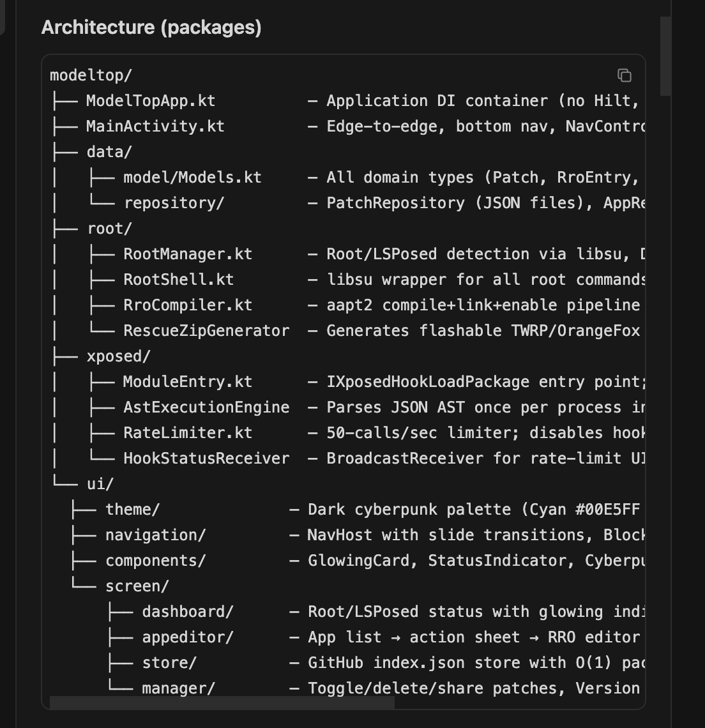Select RootManager.kt in the tree
Viewport: 705px width, 728px height.
(188, 254)
